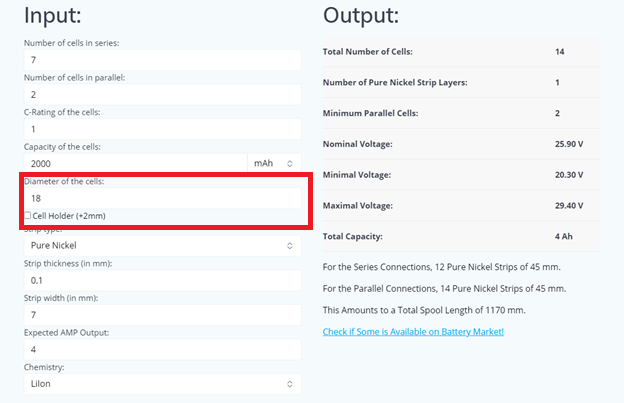Click the Minimal Voltage value 20.30 V

pyautogui.click(x=572, y=175)
